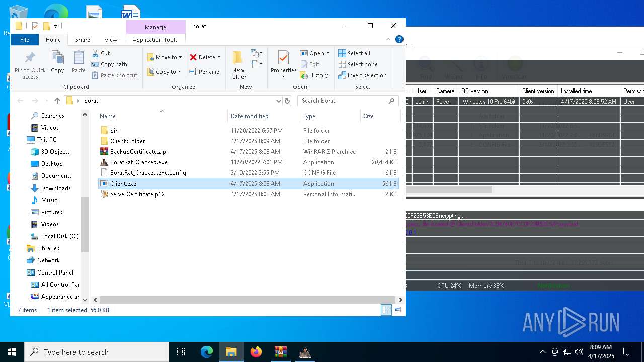Image resolution: width=644 pixels, height=362 pixels.
Task: Select the bin folder
Action: tap(114, 131)
